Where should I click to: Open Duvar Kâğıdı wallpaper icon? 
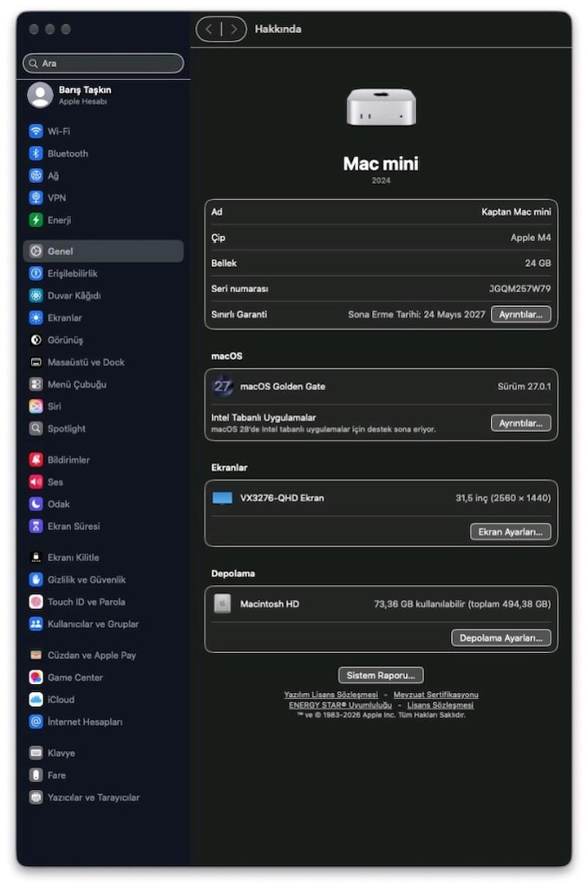pyautogui.click(x=36, y=296)
